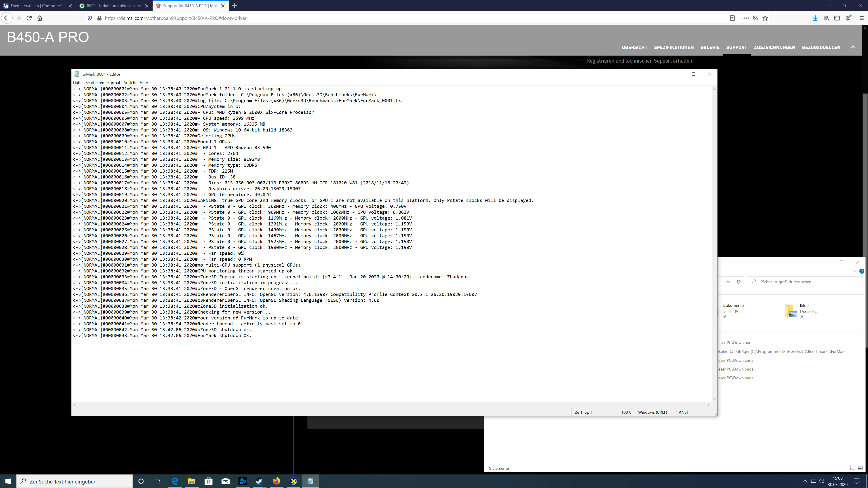Bookmark this page with star icon
868x488 pixels.
pos(765,18)
